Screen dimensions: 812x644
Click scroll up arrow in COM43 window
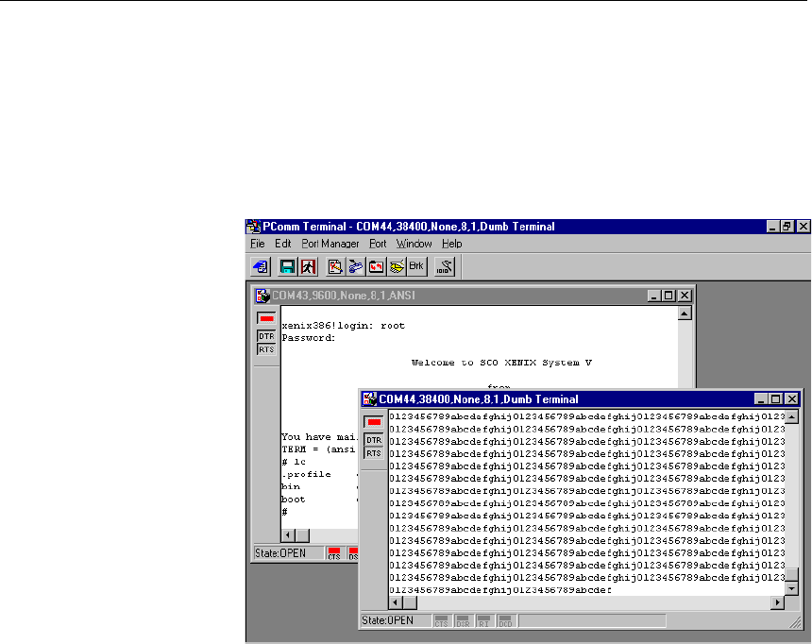click(685, 313)
